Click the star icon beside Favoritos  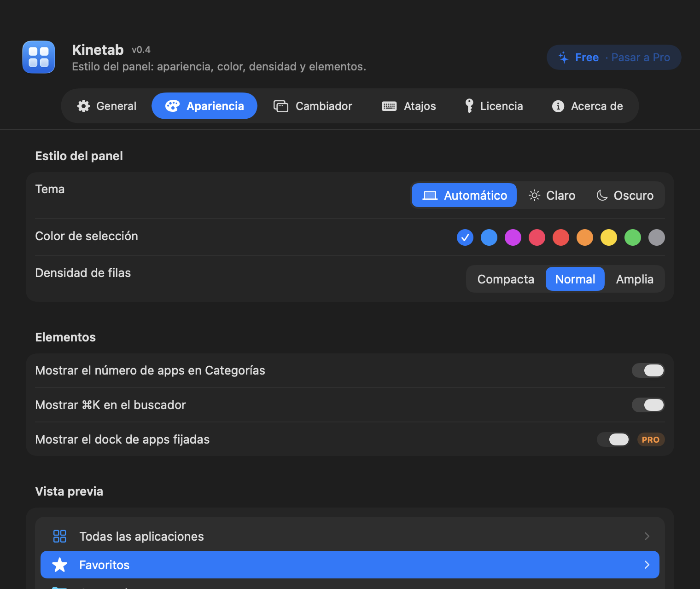[x=60, y=565]
